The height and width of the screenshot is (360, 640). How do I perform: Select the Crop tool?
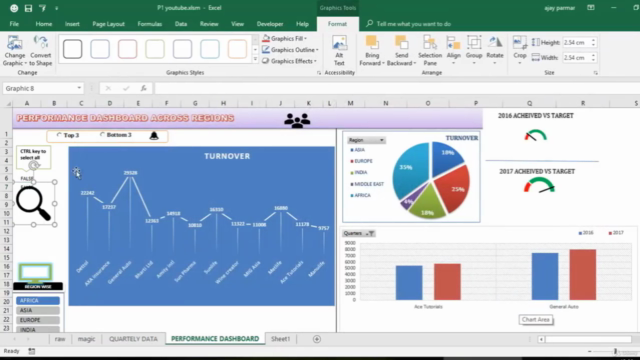click(520, 51)
